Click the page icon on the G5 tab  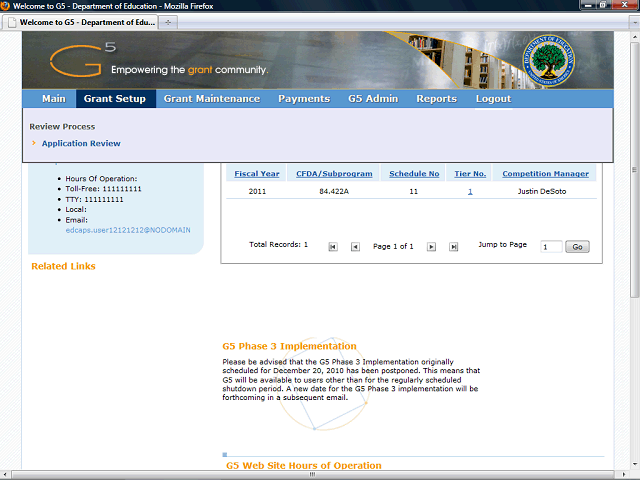click(12, 22)
